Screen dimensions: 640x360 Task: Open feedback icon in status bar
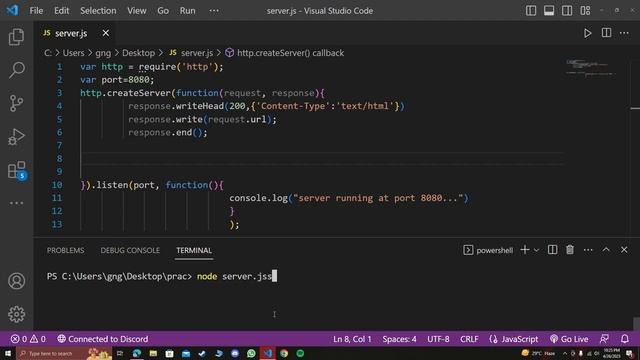tap(604, 339)
